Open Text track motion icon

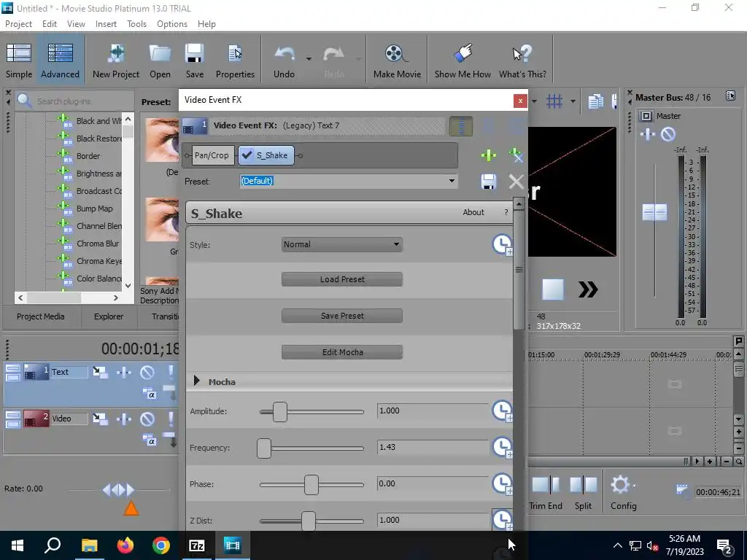pos(100,372)
